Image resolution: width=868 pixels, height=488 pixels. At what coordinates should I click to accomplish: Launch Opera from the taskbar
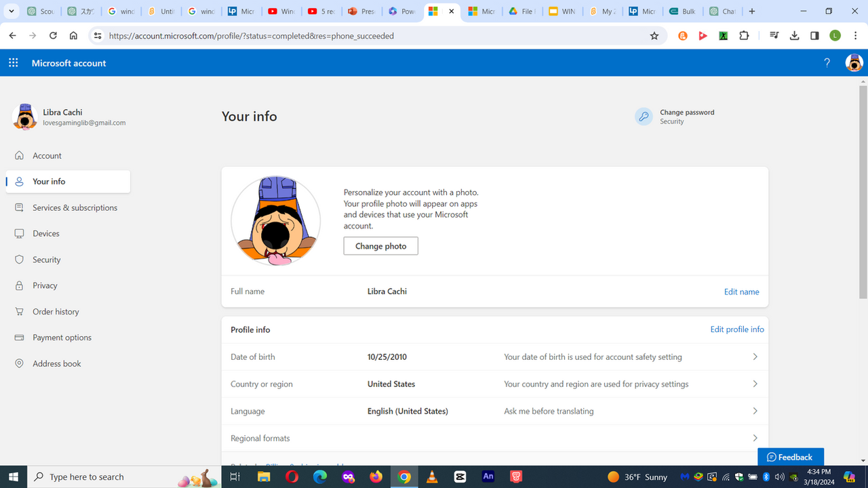(x=292, y=476)
